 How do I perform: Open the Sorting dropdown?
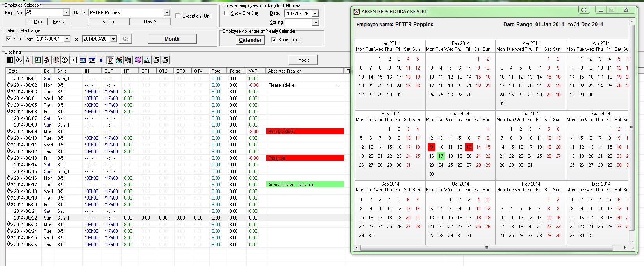315,23
